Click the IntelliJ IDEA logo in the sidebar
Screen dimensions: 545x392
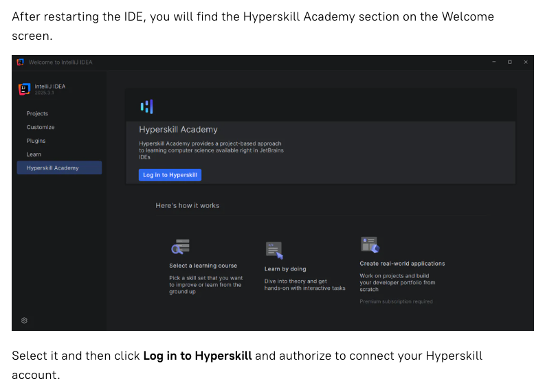pyautogui.click(x=24, y=89)
